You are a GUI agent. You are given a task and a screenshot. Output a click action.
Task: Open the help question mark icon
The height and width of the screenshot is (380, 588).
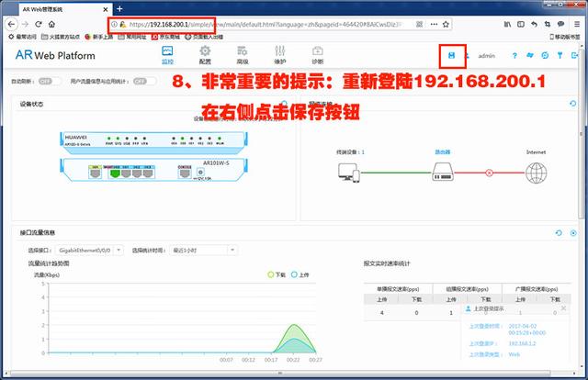point(514,55)
